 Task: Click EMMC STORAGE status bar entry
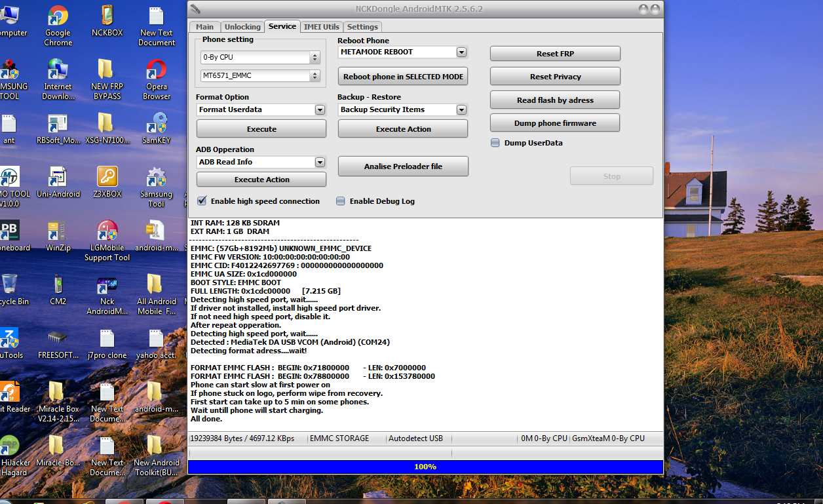pyautogui.click(x=339, y=438)
